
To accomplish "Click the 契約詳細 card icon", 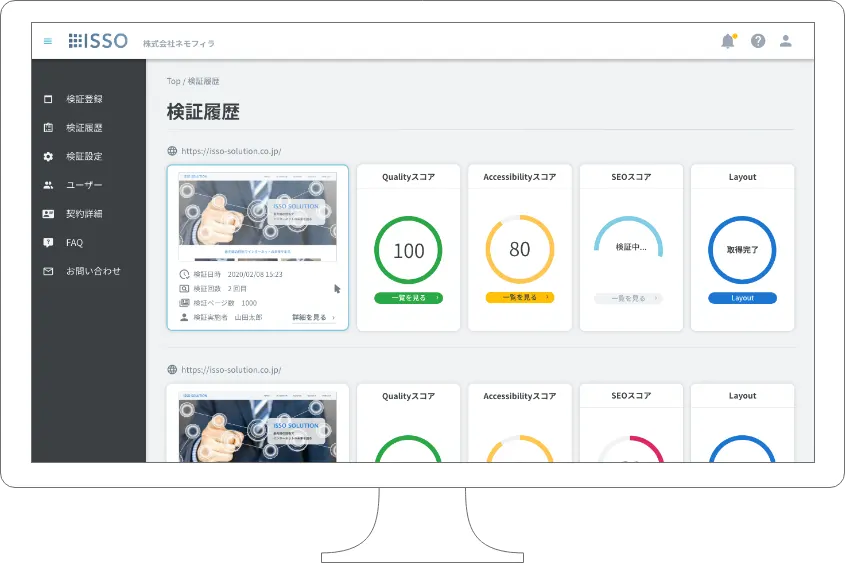I will pyautogui.click(x=48, y=214).
